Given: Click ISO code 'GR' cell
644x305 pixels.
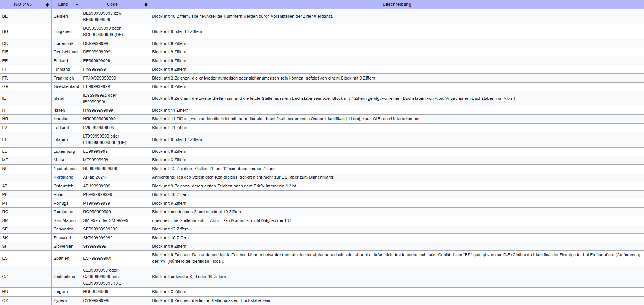Looking at the screenshot, I should coord(26,86).
